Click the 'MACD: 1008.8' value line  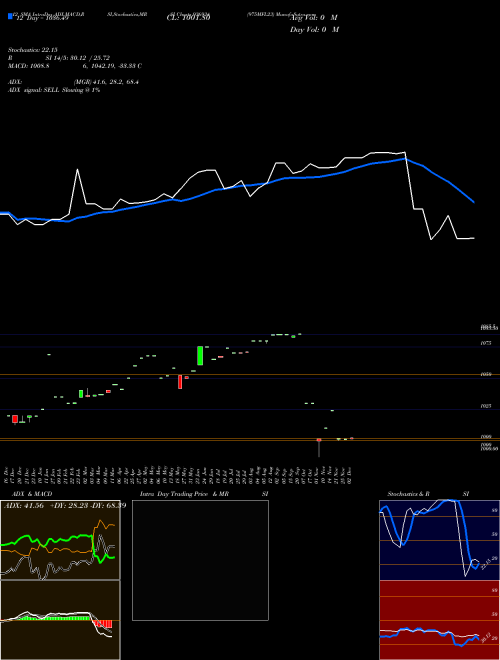74,66
